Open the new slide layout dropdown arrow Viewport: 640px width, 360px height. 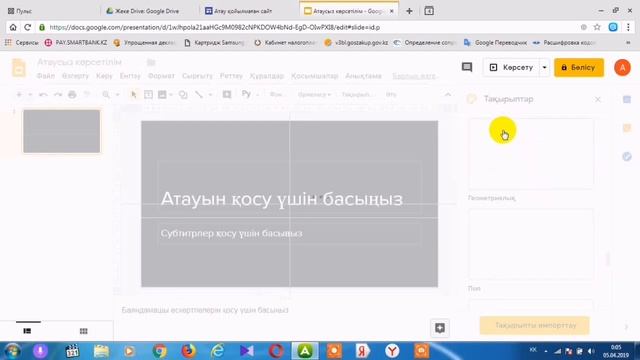pos(30,95)
